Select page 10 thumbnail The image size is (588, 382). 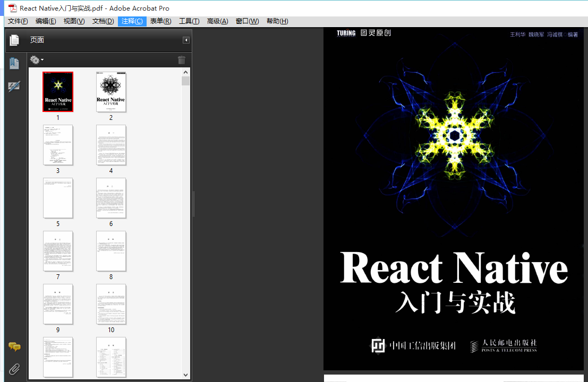point(111,305)
